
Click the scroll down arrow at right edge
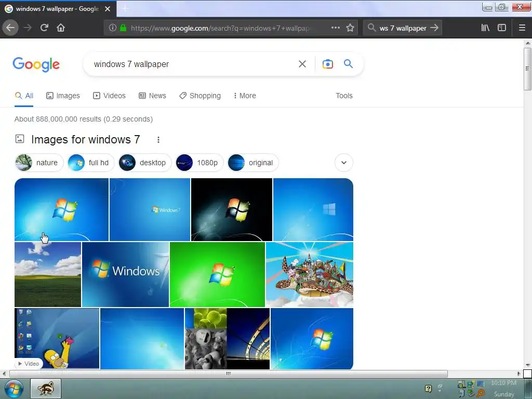pyautogui.click(x=528, y=365)
